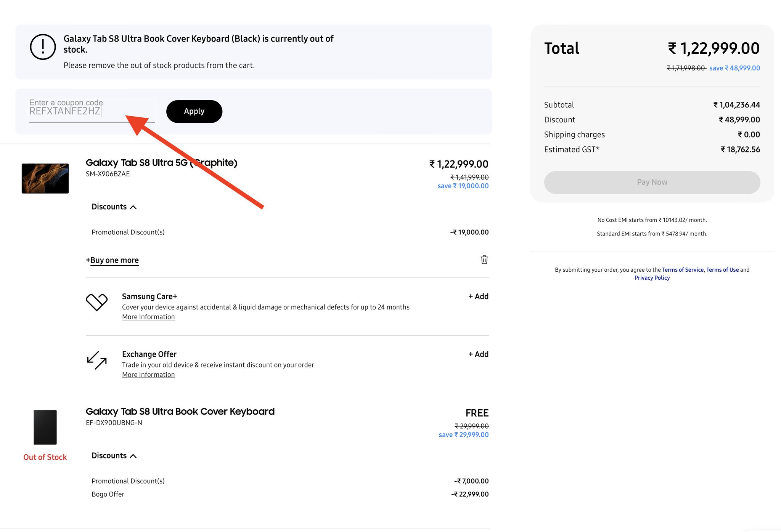The height and width of the screenshot is (532, 781).
Task: Open the Terms of Use link
Action: click(722, 269)
